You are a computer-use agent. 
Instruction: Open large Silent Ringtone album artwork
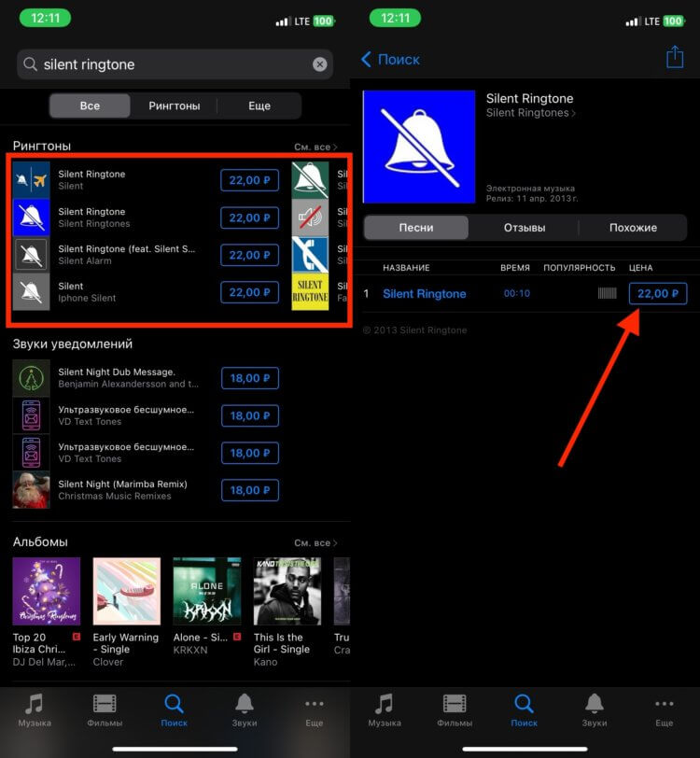click(419, 147)
